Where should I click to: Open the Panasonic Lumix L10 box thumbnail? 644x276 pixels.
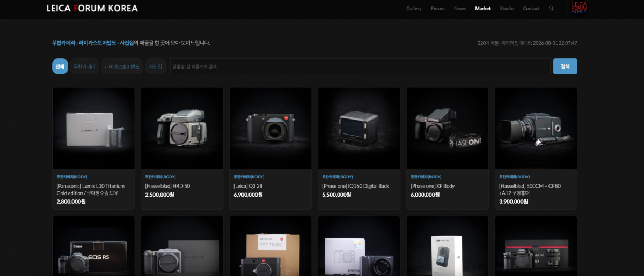(x=93, y=129)
